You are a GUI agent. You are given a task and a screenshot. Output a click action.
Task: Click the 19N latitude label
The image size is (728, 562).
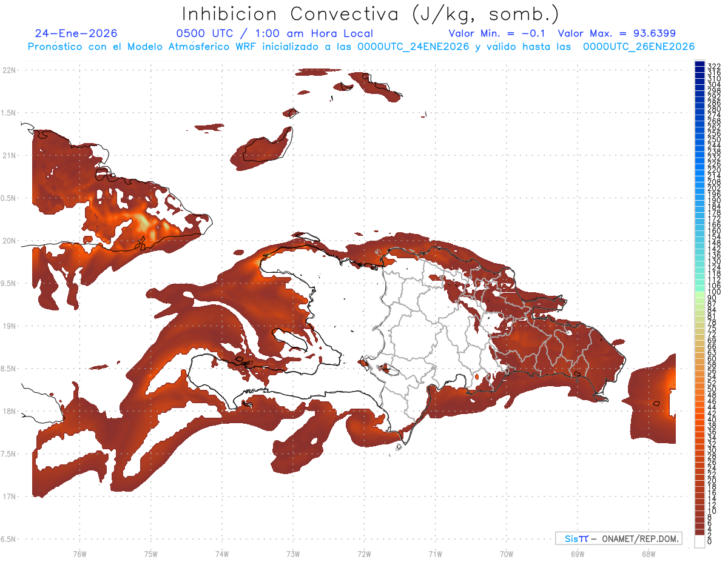pos(9,326)
